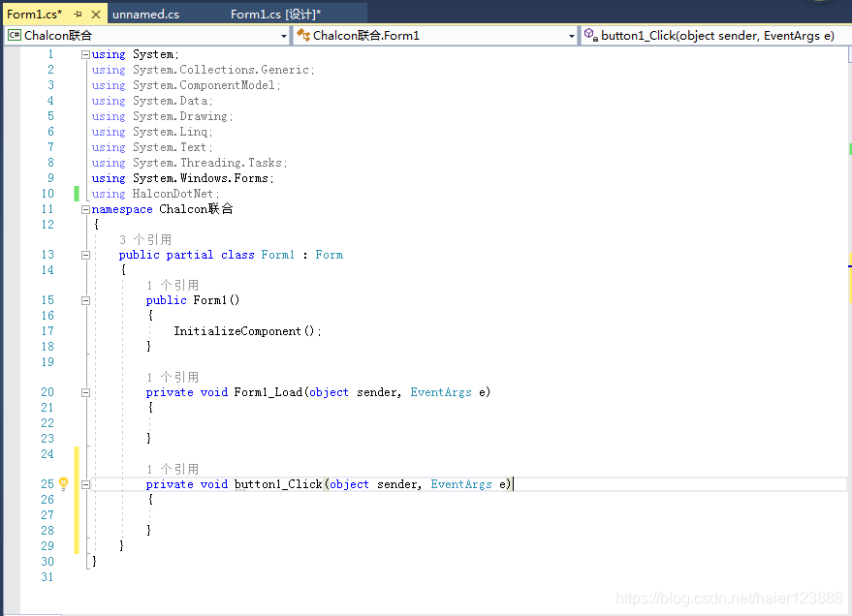Collapse the namespace Chalcon联合 block
Image resolution: width=852 pixels, height=616 pixels.
point(85,209)
